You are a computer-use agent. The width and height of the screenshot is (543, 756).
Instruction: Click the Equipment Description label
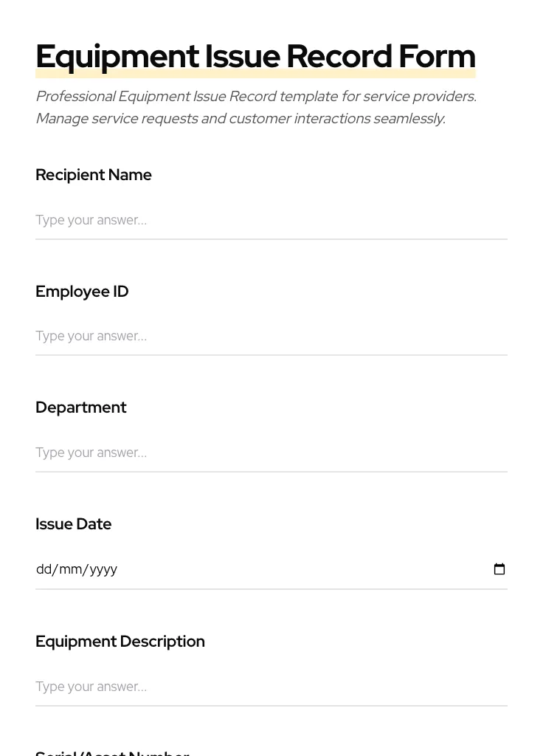(120, 642)
